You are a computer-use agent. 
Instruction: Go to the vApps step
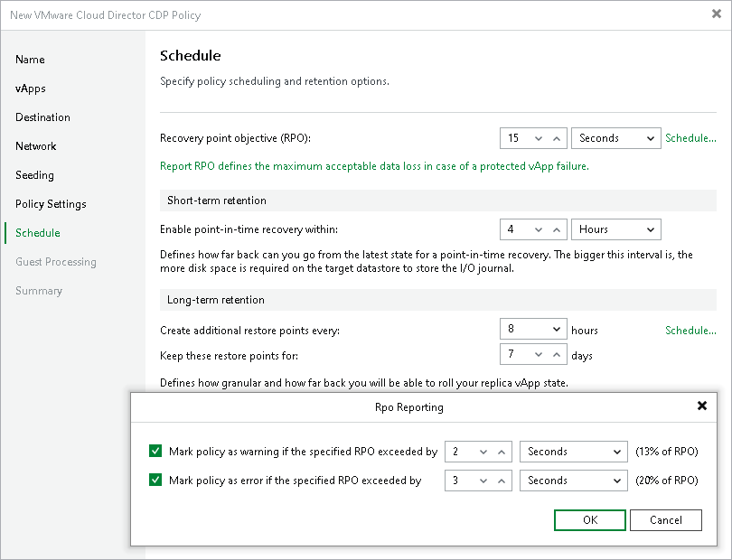click(x=31, y=89)
